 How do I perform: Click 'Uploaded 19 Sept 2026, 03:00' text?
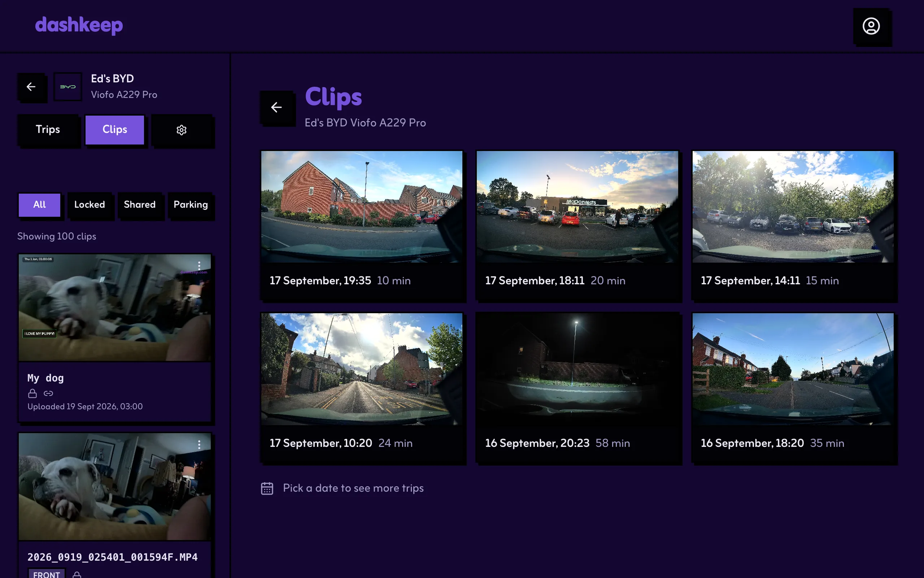pyautogui.click(x=85, y=406)
